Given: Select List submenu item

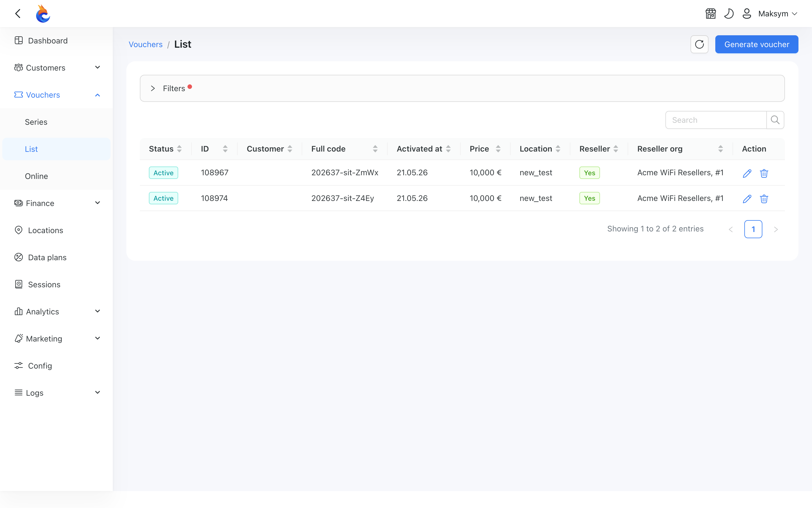Looking at the screenshot, I should click(56, 149).
